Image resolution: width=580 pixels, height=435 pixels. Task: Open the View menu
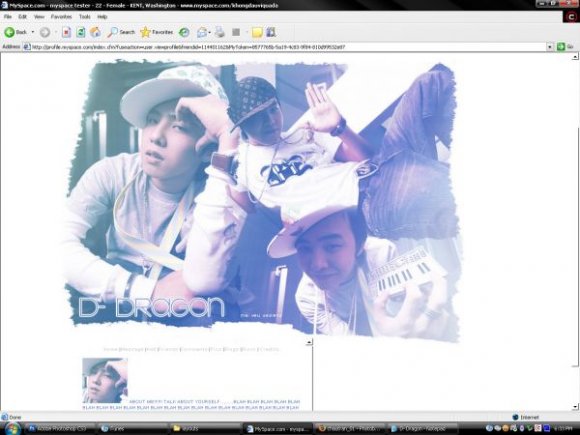point(39,17)
